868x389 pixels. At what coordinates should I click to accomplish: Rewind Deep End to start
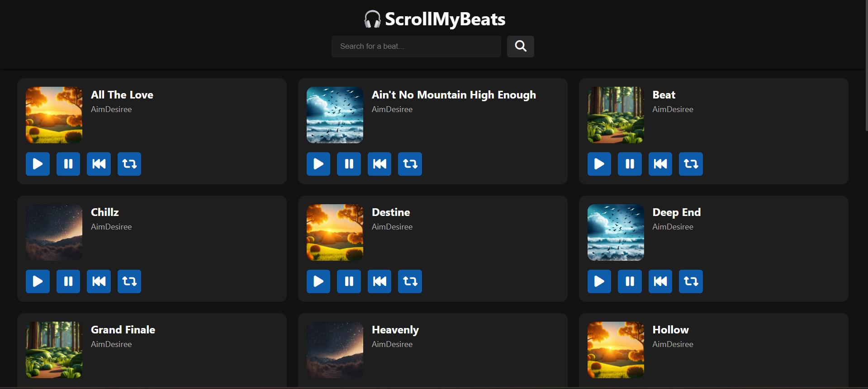point(660,281)
